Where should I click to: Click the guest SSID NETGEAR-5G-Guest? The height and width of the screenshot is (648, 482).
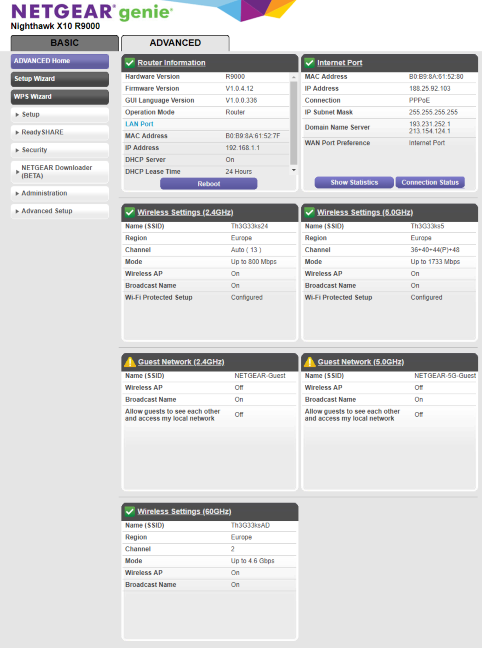[x=445, y=376]
